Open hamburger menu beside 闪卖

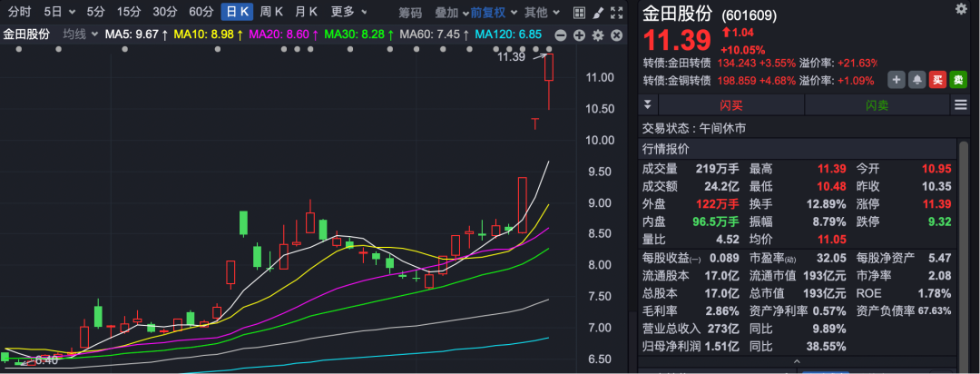point(960,105)
